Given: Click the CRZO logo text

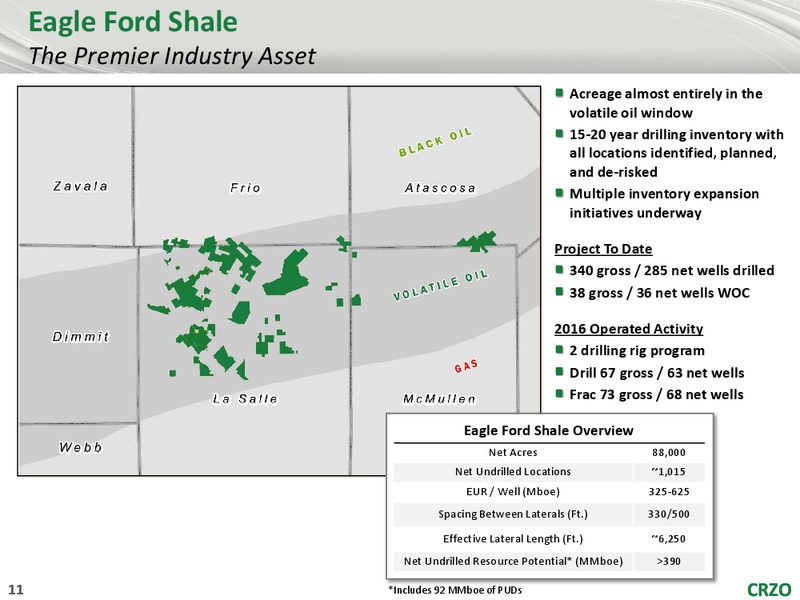Looking at the screenshot, I should [x=769, y=590].
